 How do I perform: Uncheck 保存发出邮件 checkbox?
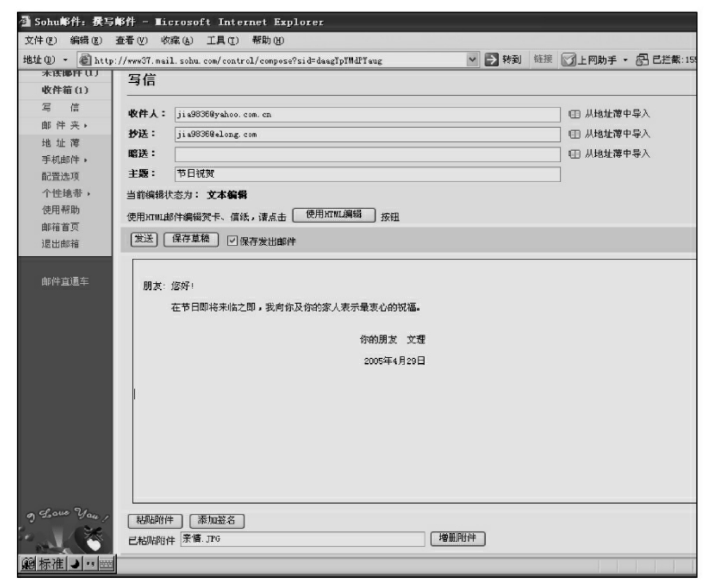[232, 241]
